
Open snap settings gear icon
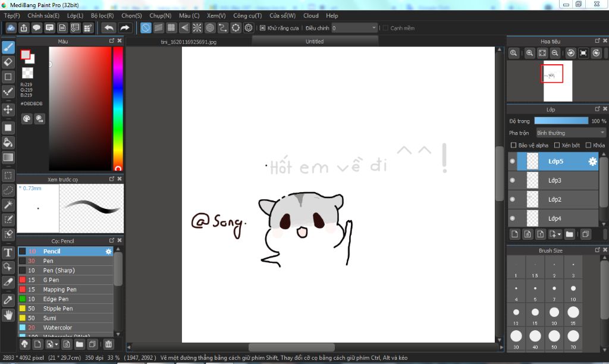pos(249,28)
